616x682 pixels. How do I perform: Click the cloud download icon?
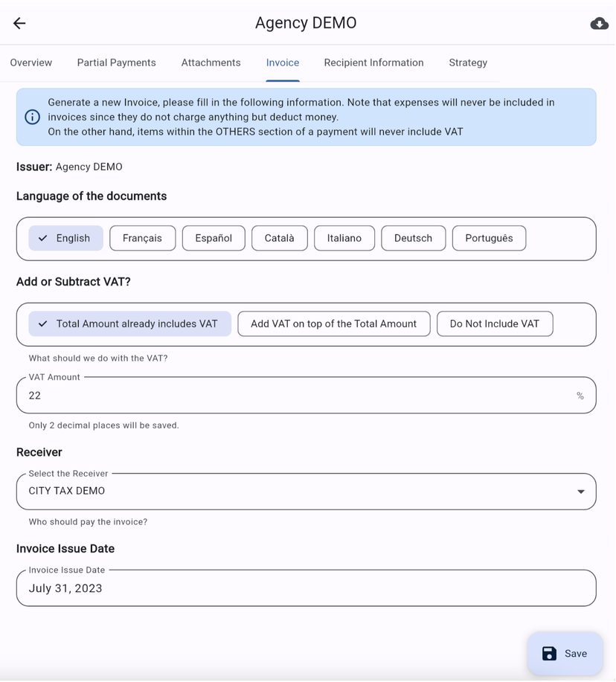coord(599,24)
